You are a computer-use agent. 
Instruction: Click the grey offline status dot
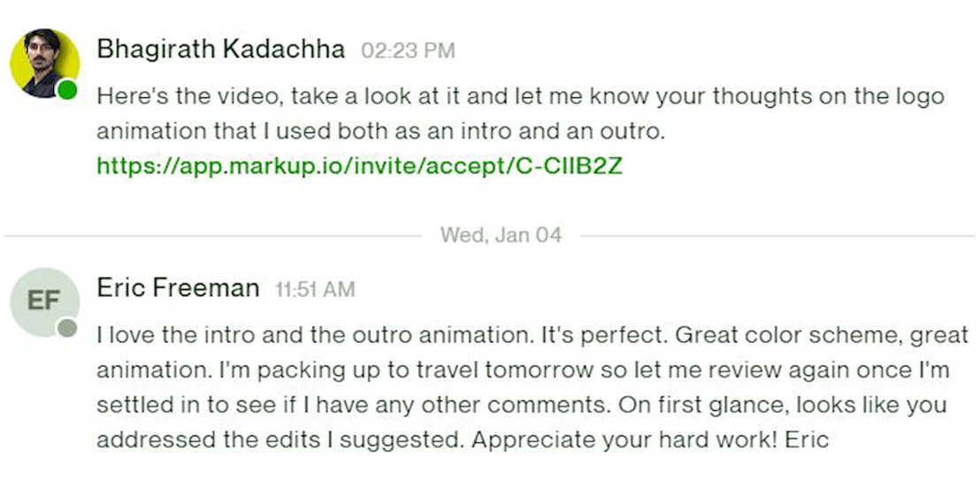(67, 330)
